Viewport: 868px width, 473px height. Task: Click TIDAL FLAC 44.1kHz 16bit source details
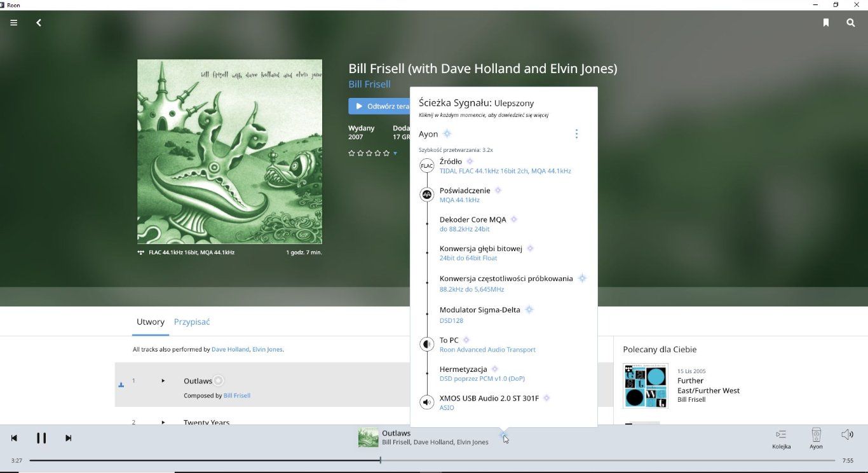pyautogui.click(x=505, y=171)
